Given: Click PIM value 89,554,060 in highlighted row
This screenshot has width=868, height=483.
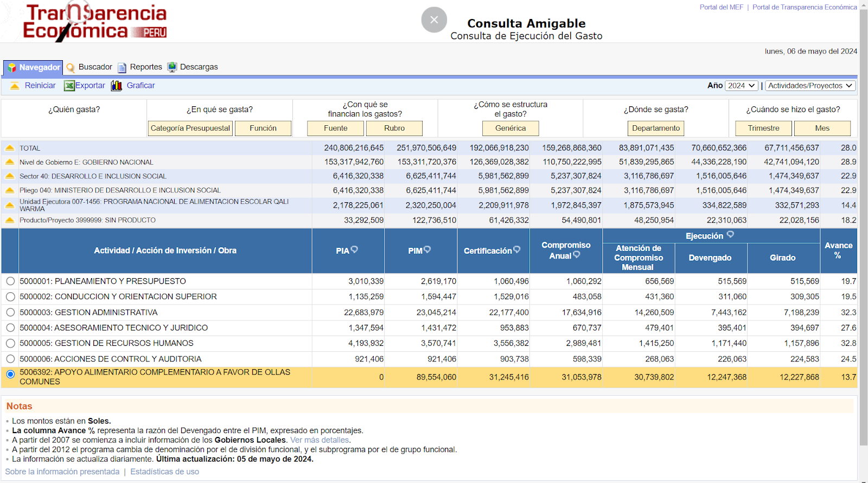Looking at the screenshot, I should pyautogui.click(x=436, y=377).
